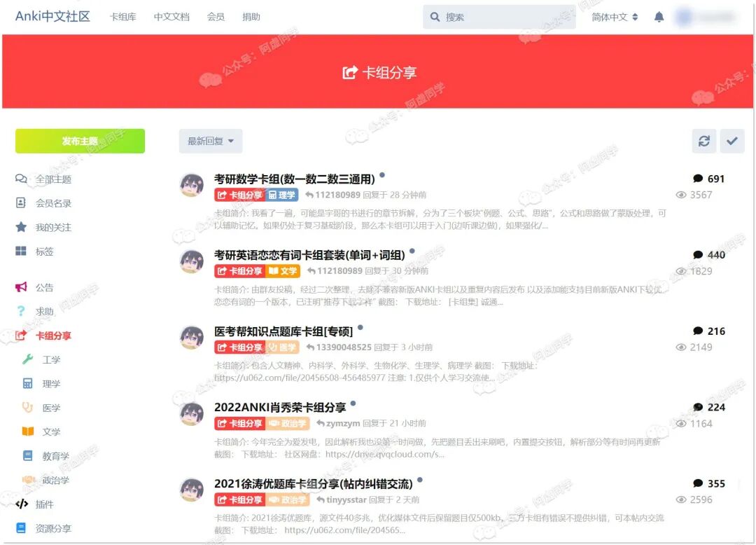The image size is (756, 545).
Task: Click the question mark icon beside 求助
Action: tap(21, 311)
